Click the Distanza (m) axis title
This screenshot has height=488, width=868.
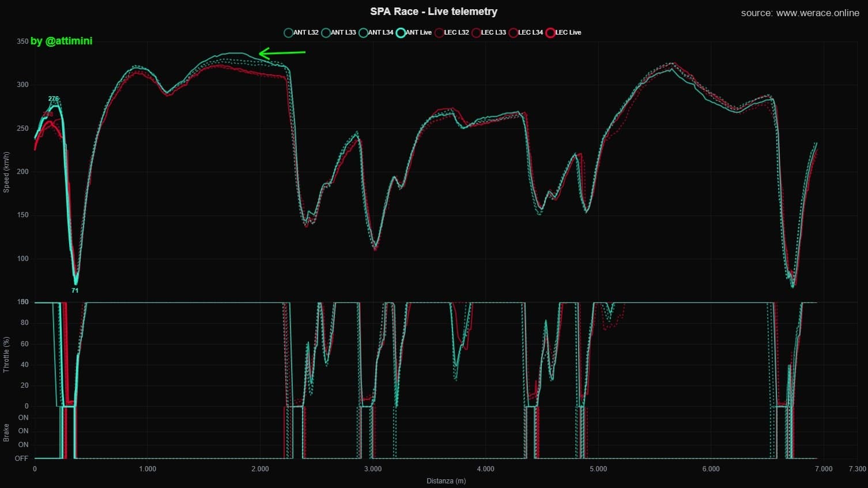pos(446,481)
